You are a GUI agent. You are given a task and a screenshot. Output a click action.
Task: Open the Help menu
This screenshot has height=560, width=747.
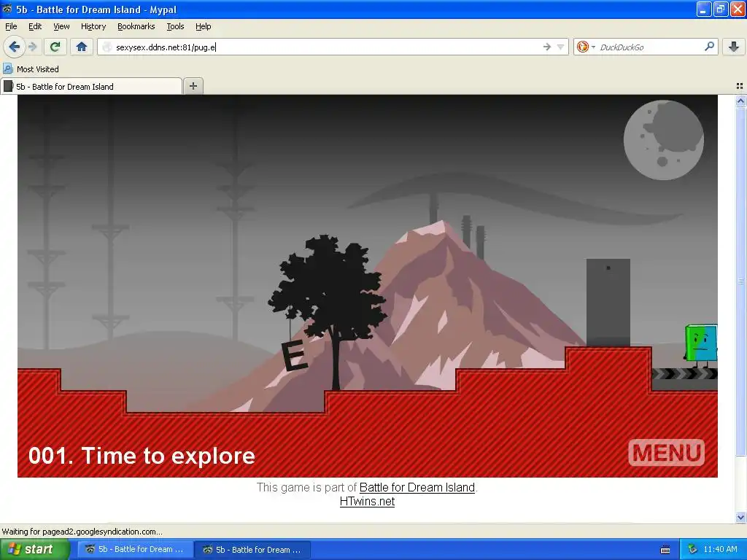pyautogui.click(x=203, y=26)
